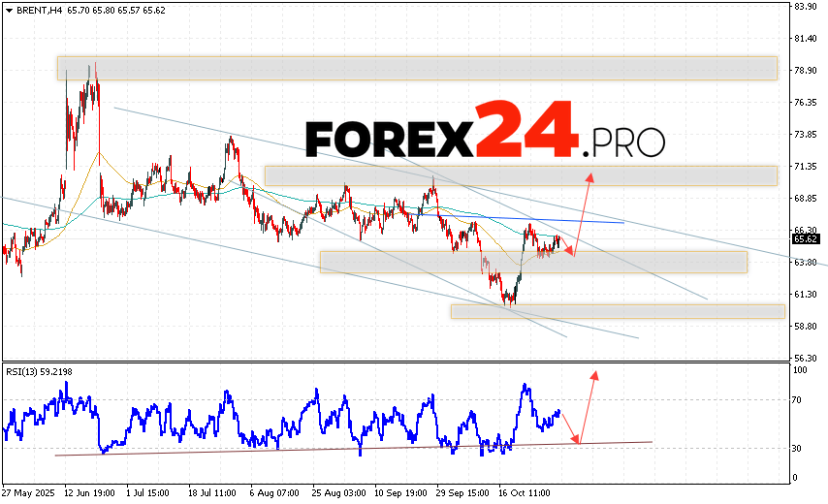The width and height of the screenshot is (828, 504).
Task: Click the 16 Oct 11:00 date label
Action: coord(525,491)
